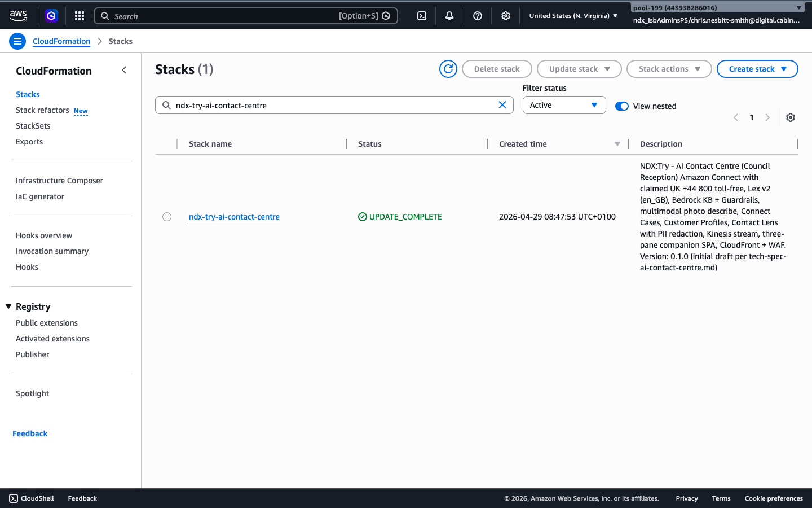Image resolution: width=812 pixels, height=508 pixels.
Task: Click the UPDATE_COMPLETE status text
Action: pyautogui.click(x=405, y=217)
